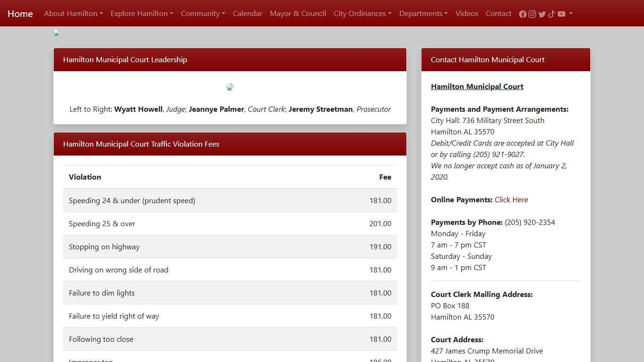This screenshot has height=362, width=644.
Task: Follow the Online Payments Click Here link
Action: tap(511, 200)
